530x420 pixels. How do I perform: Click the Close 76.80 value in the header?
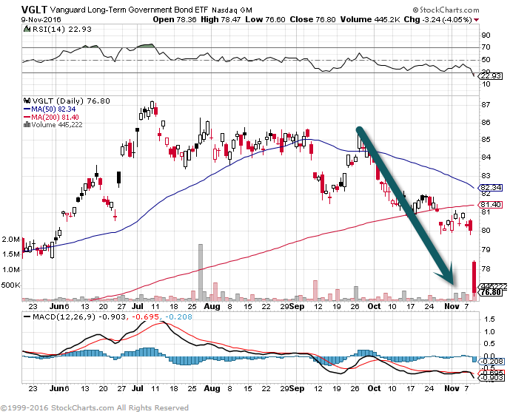[312, 19]
